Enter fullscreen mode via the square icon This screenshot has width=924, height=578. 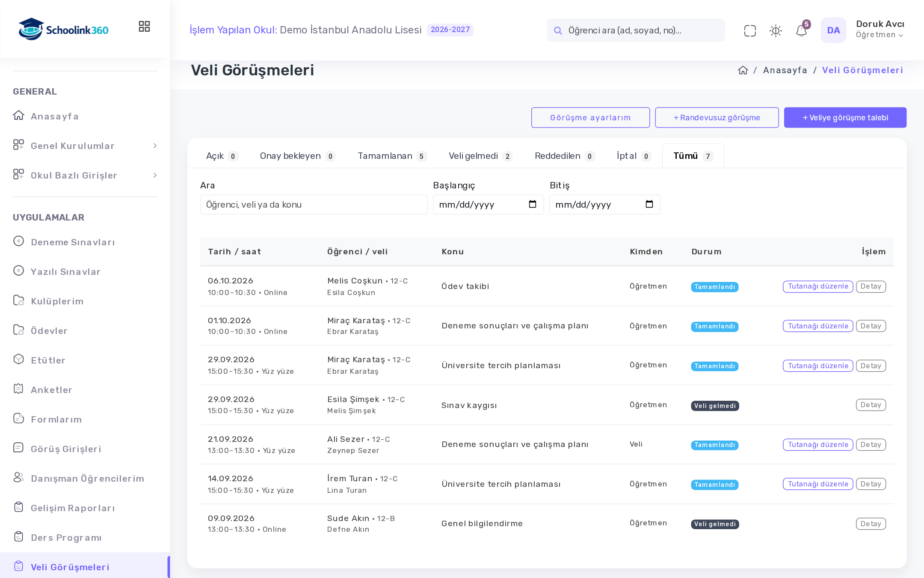click(750, 30)
